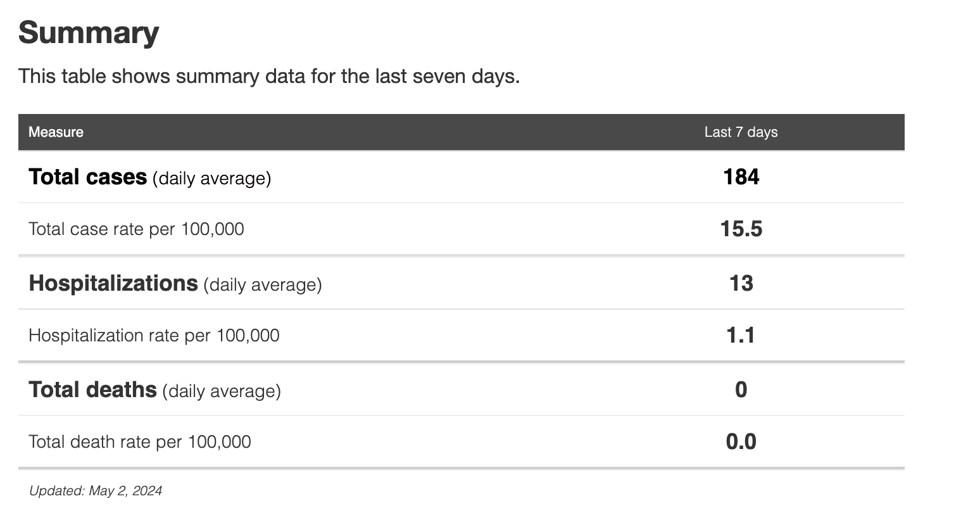Select the Total deaths row label

click(x=92, y=389)
